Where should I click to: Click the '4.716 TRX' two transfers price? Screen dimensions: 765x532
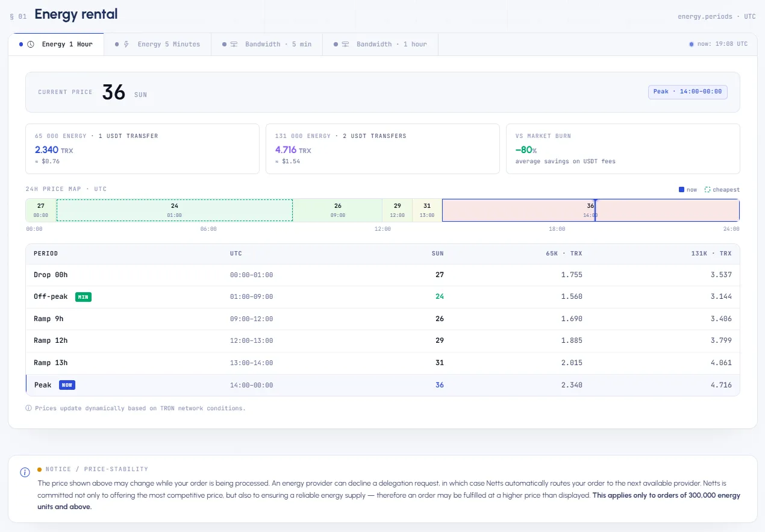[x=293, y=149]
